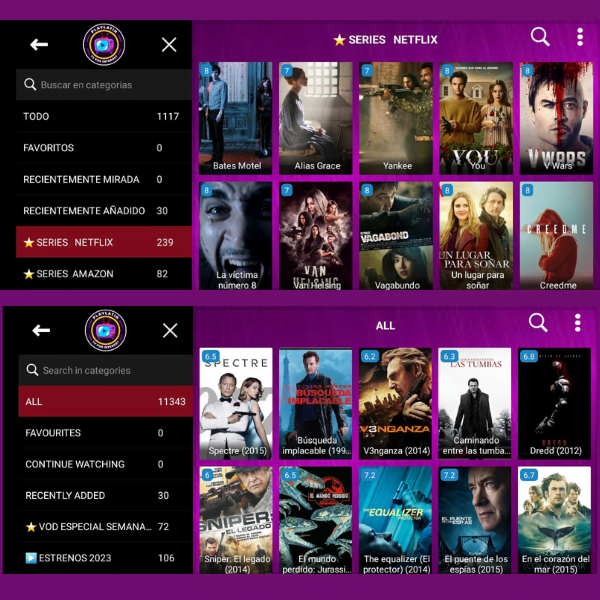
Task: Open ESTRENOS 2023 category
Action: (106, 558)
